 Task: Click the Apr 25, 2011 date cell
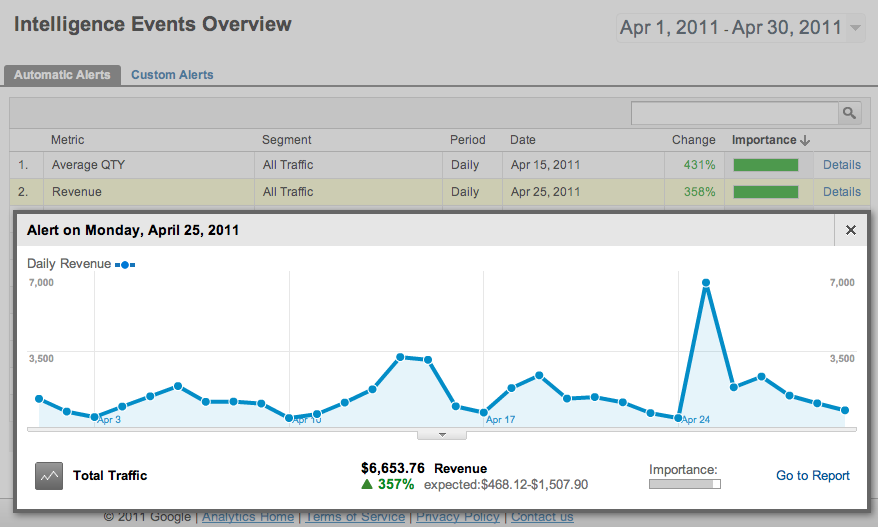coord(545,192)
